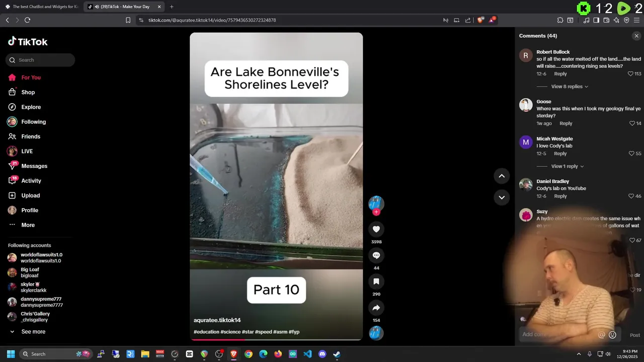Open the spinning sound disc icon
The height and width of the screenshot is (362, 644).
click(376, 333)
